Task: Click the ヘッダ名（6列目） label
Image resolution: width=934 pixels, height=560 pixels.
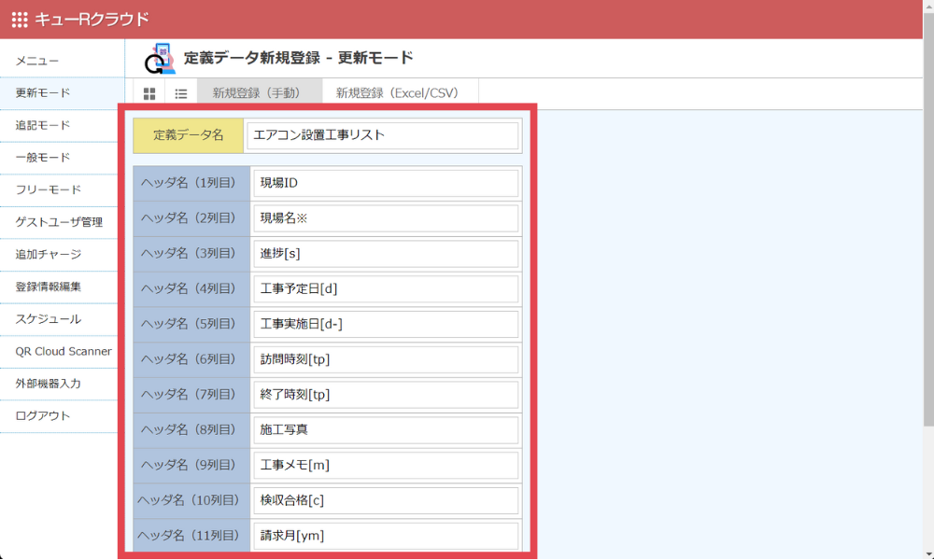Action: (191, 359)
